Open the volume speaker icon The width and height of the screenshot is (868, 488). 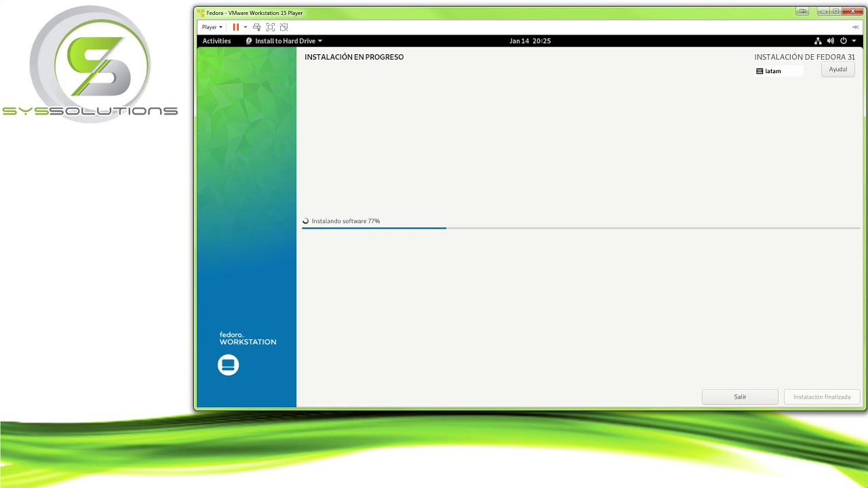[x=831, y=41]
